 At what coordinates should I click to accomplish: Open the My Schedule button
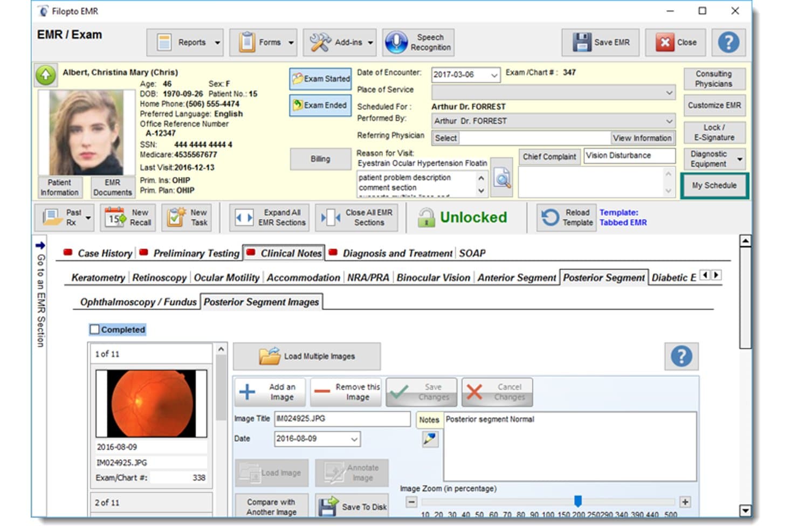[714, 185]
